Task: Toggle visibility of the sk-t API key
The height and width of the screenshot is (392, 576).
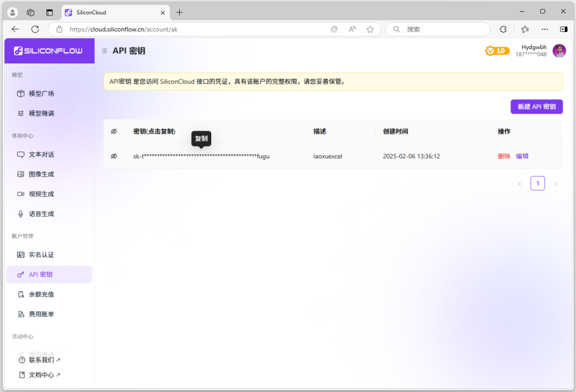Action: [x=114, y=156]
